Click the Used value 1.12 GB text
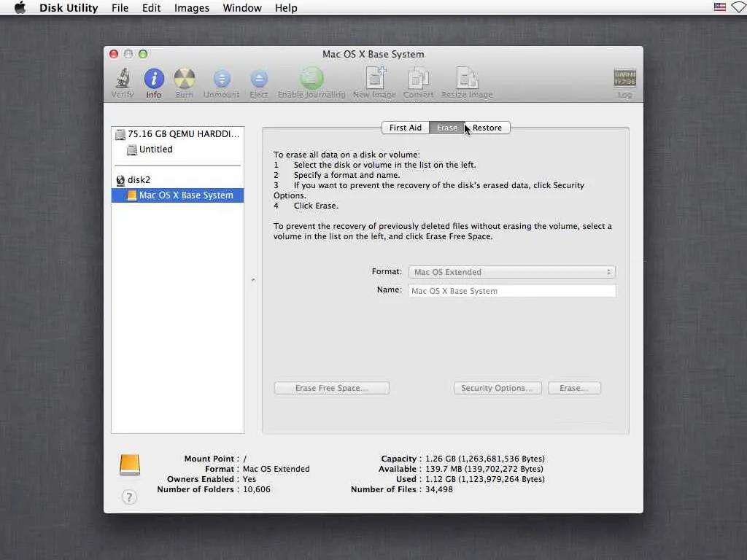The image size is (747, 560). tap(485, 479)
